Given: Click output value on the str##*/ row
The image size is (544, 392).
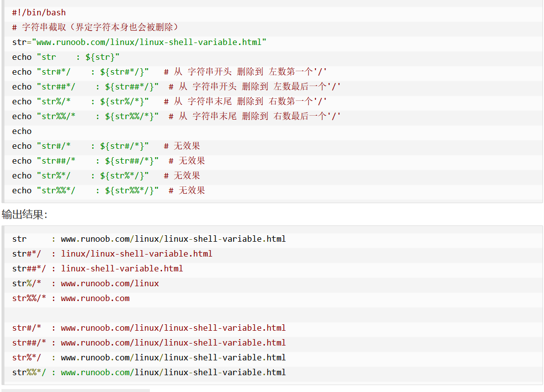Looking at the screenshot, I should [122, 268].
